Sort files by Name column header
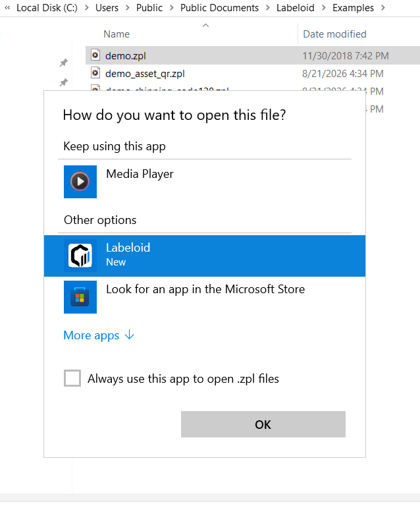The width and height of the screenshot is (420, 529). click(117, 34)
